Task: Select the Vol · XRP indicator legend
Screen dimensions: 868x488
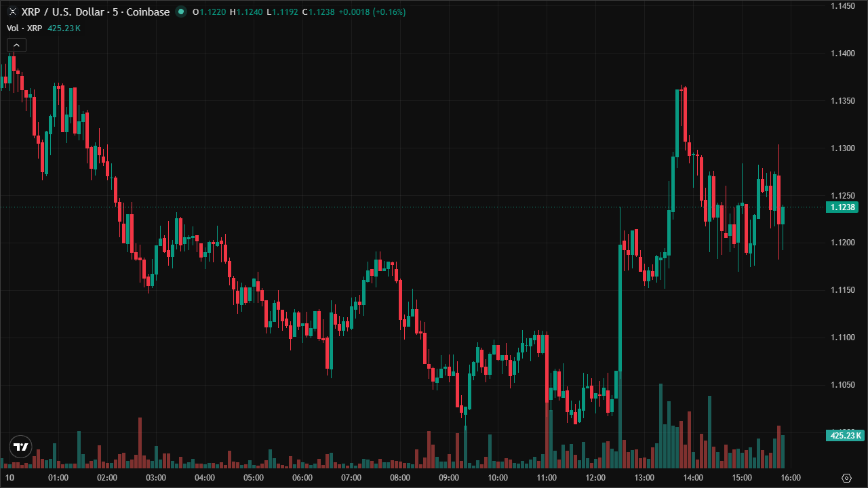Action: tap(24, 28)
